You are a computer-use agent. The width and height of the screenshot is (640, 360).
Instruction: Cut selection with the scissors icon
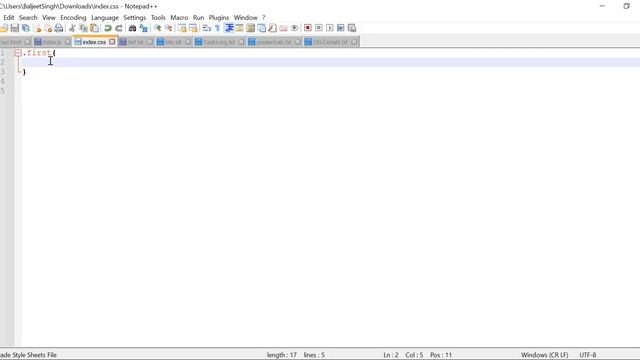72,28
